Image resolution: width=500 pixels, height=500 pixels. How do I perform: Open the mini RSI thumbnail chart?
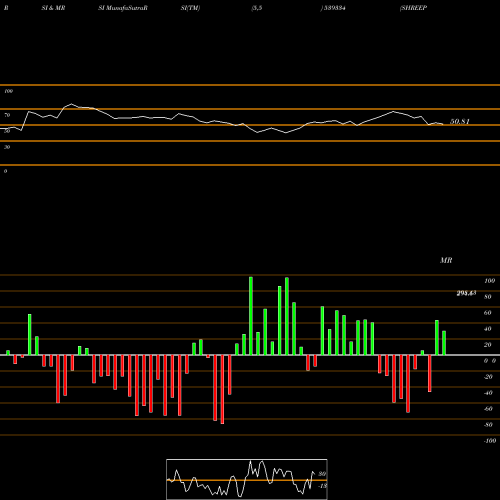[247, 479]
